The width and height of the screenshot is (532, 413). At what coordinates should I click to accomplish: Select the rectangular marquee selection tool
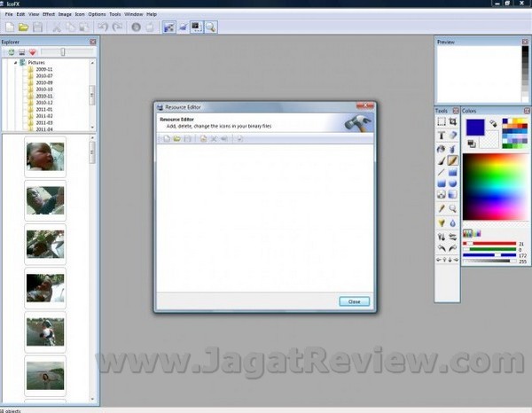point(442,121)
